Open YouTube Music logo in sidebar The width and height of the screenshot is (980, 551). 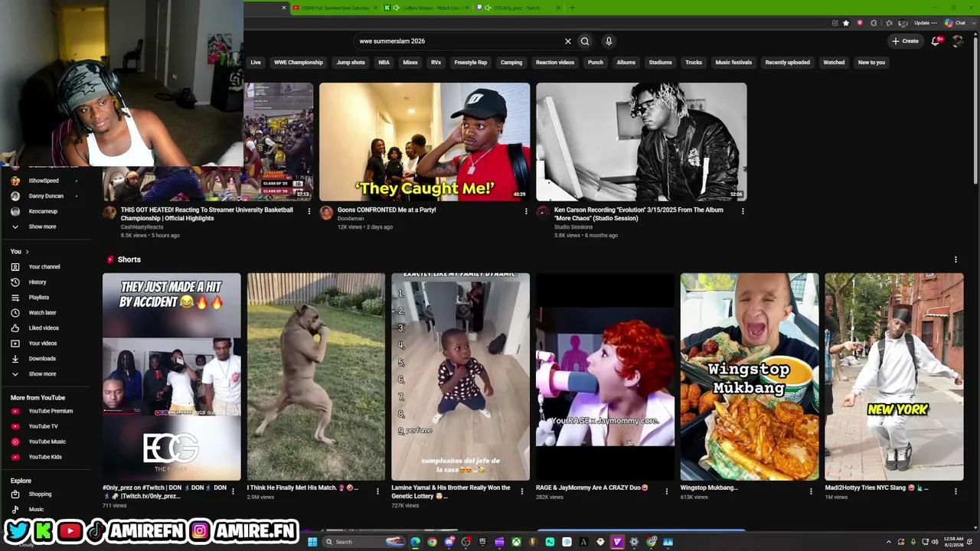pyautogui.click(x=15, y=442)
